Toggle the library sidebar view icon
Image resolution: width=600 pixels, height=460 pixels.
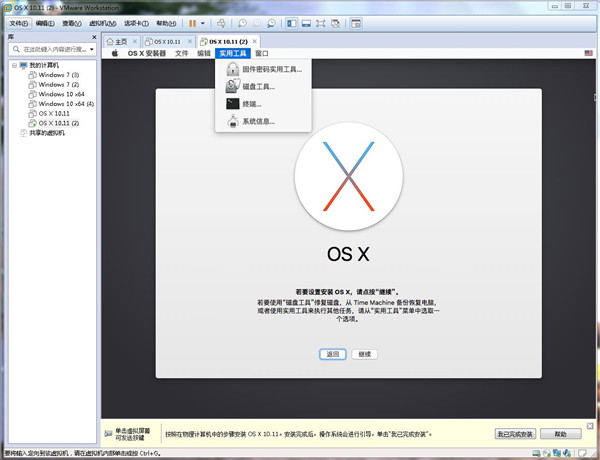(x=292, y=24)
